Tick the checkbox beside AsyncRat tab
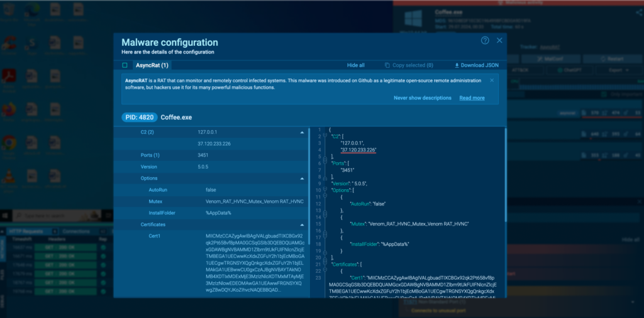 125,65
